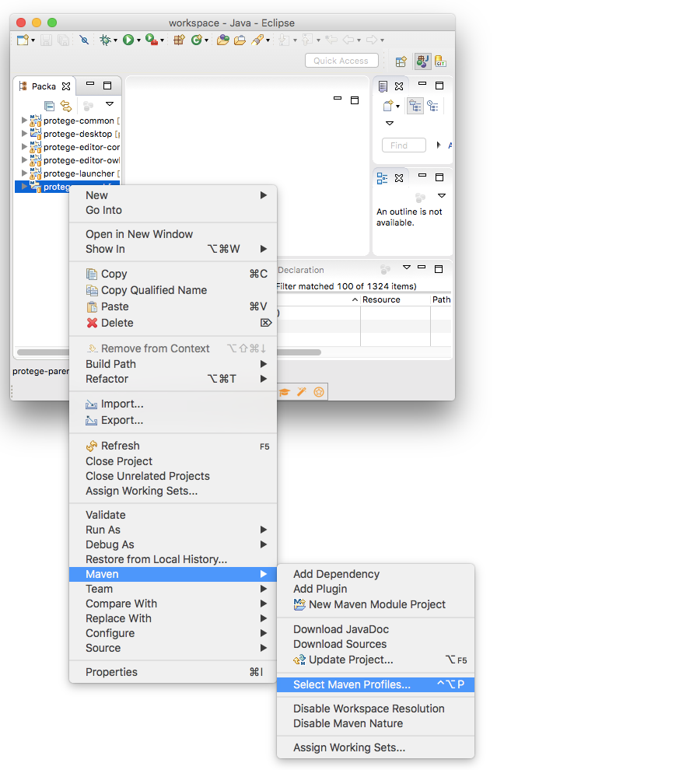
Task: Switch to the Git perspective icon
Action: pyautogui.click(x=440, y=61)
